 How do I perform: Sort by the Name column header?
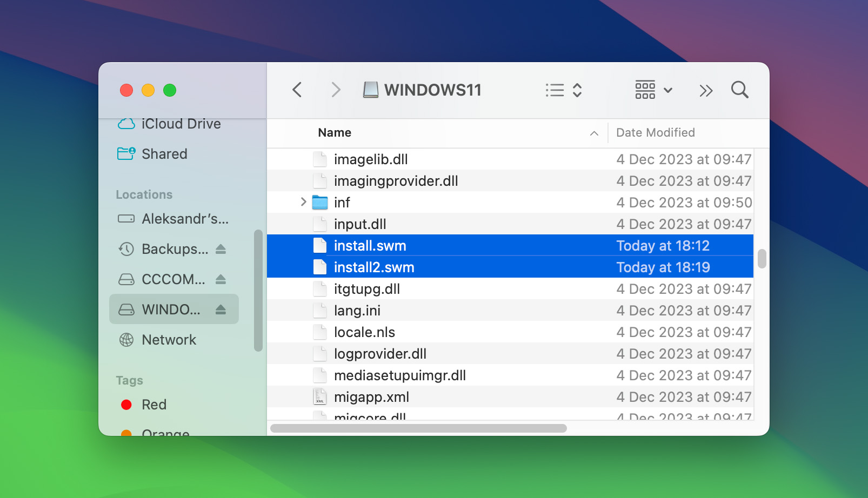pos(334,132)
